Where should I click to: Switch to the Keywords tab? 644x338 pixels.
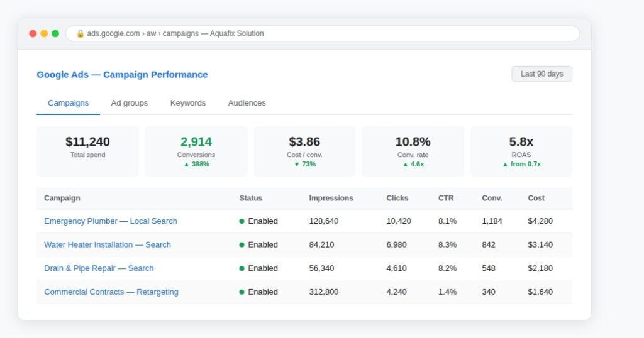pos(187,103)
